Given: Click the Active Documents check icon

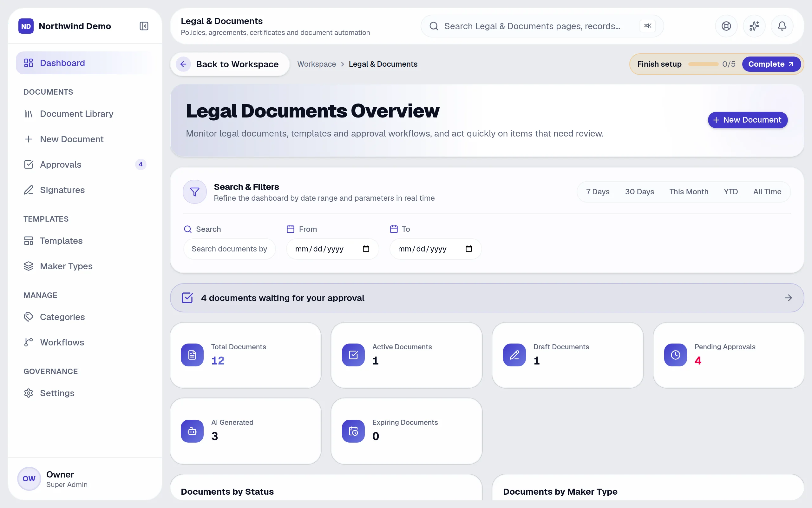Looking at the screenshot, I should click(353, 355).
